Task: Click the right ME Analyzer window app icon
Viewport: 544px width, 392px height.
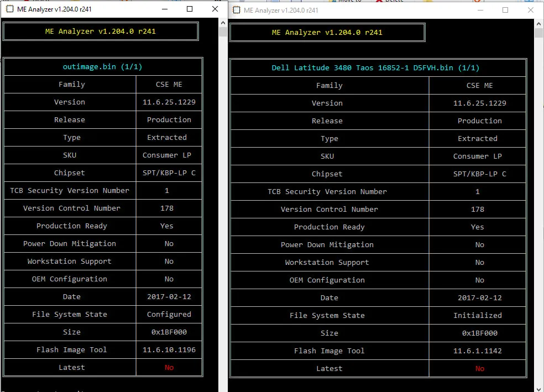Action: click(x=236, y=10)
